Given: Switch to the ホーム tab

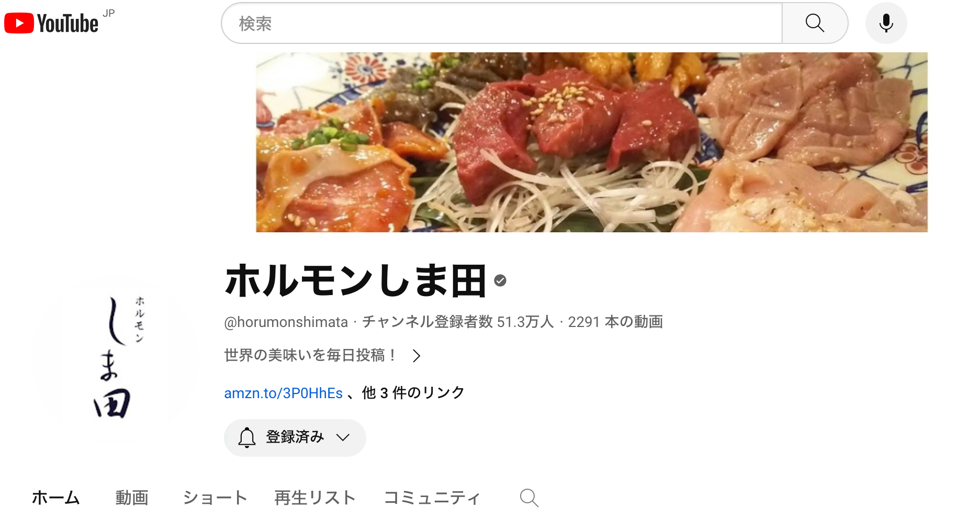Looking at the screenshot, I should [x=56, y=498].
